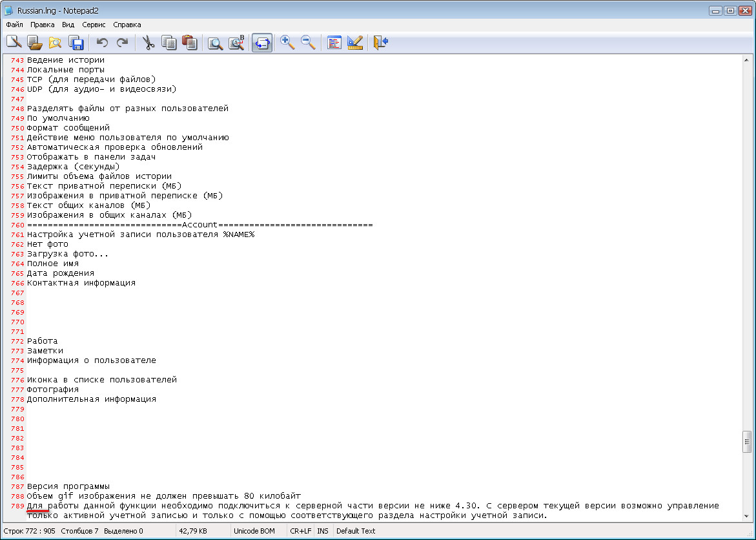
Task: Change Unicode BOM encoding in status bar
Action: 254,531
